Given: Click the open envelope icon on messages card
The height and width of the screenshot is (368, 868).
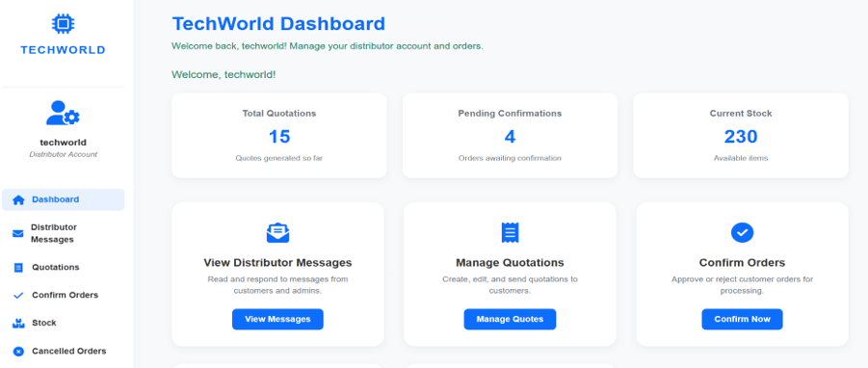Looking at the screenshot, I should pos(277,233).
